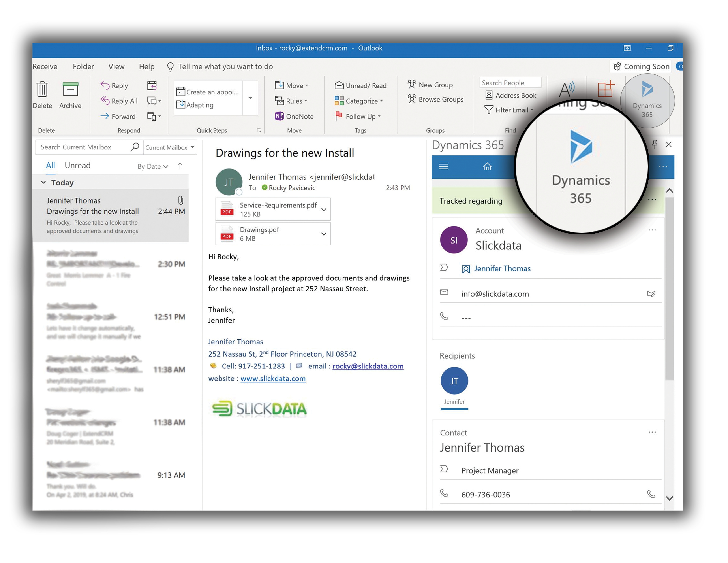Open the View ribbon tab
This screenshot has height=563, width=728.
point(116,67)
